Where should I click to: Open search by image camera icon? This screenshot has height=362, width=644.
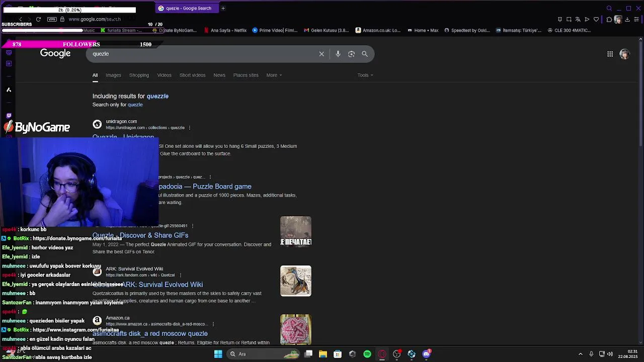[x=352, y=54]
